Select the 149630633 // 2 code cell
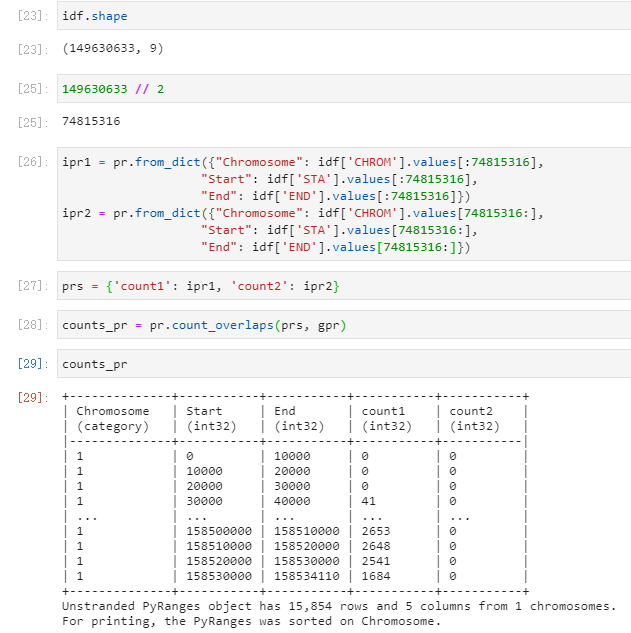Screen dimensions: 631x633 344,89
